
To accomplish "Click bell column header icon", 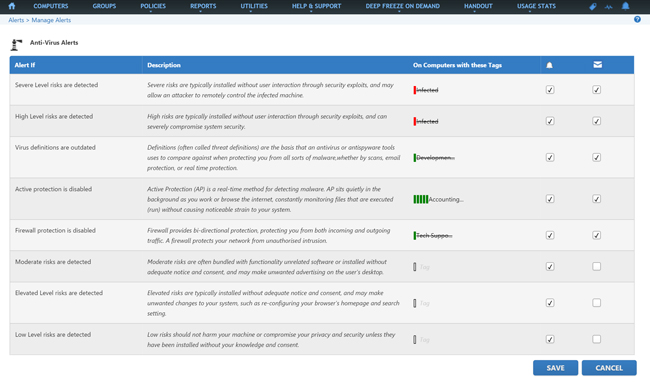I will point(549,65).
